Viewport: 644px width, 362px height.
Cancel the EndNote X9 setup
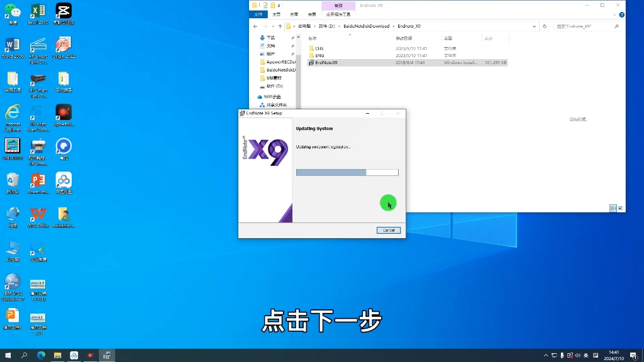[x=389, y=230]
